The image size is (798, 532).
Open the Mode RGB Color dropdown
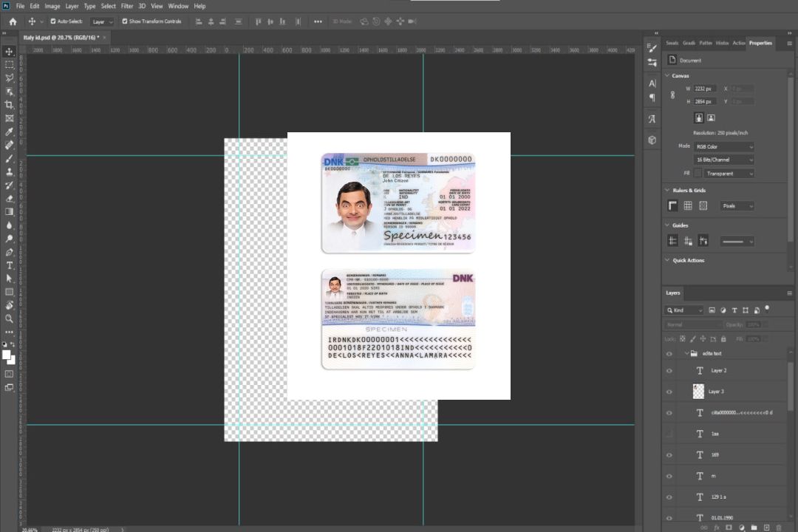723,146
